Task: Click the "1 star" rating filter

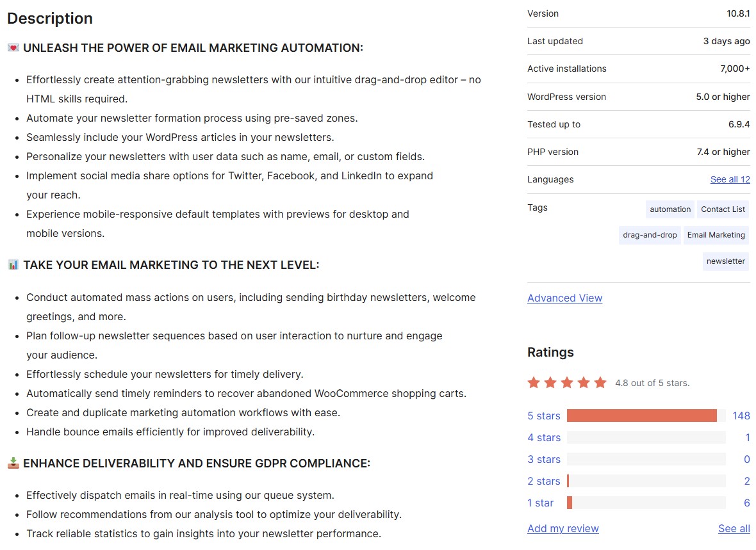Action: [541, 503]
